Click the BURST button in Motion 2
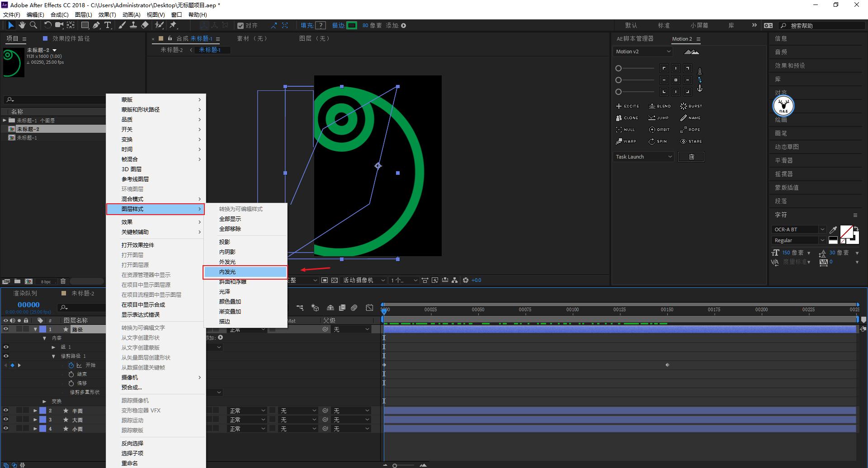868x468 pixels. 691,106
